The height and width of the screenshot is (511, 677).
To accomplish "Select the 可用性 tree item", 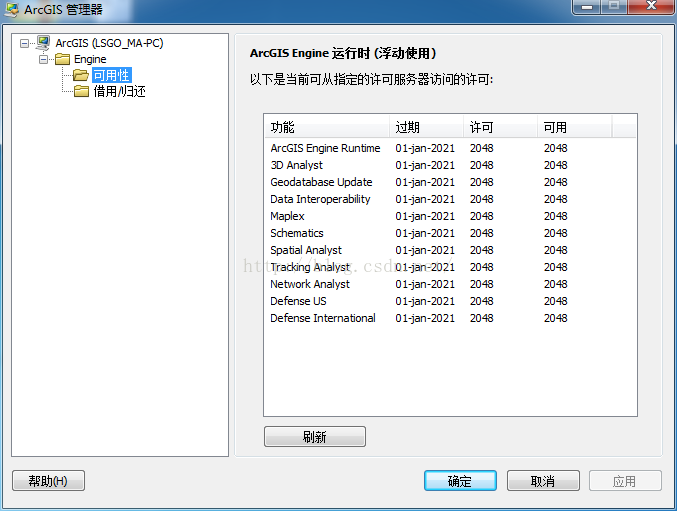I will click(111, 75).
